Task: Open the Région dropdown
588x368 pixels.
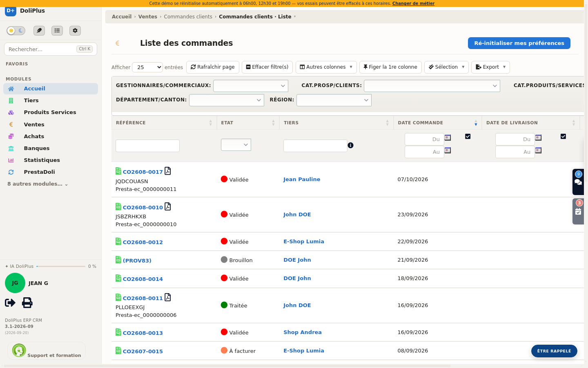Action: click(334, 100)
